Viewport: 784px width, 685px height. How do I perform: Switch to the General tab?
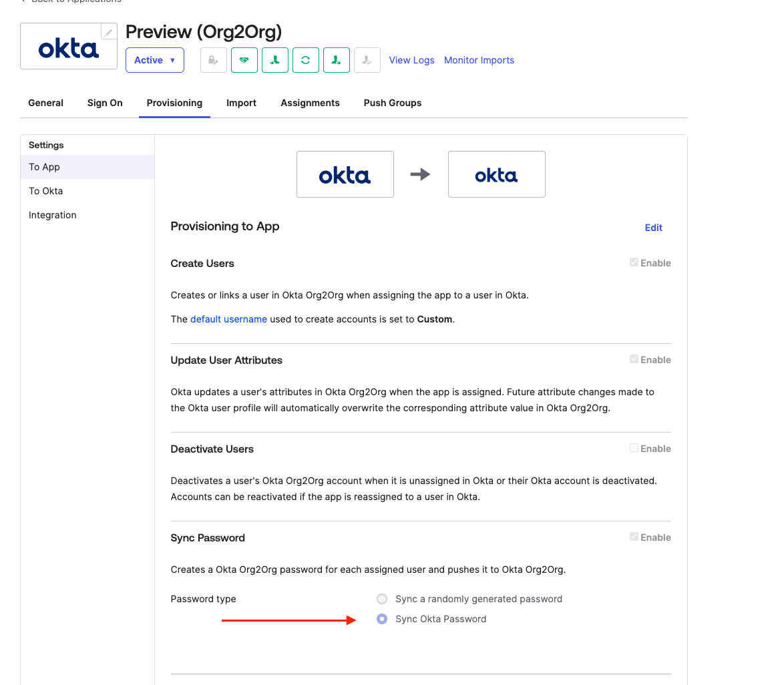tap(45, 103)
